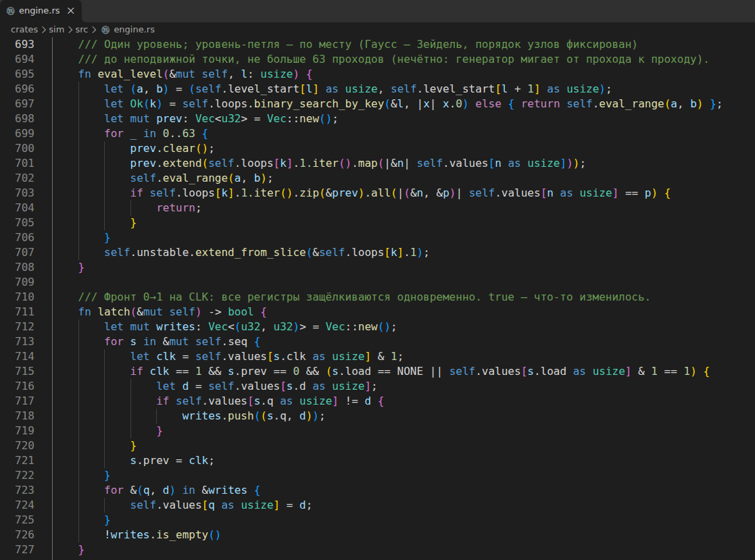Click the binary_search_by_key method call
Image resolution: width=755 pixels, height=560 pixels.
click(x=319, y=104)
